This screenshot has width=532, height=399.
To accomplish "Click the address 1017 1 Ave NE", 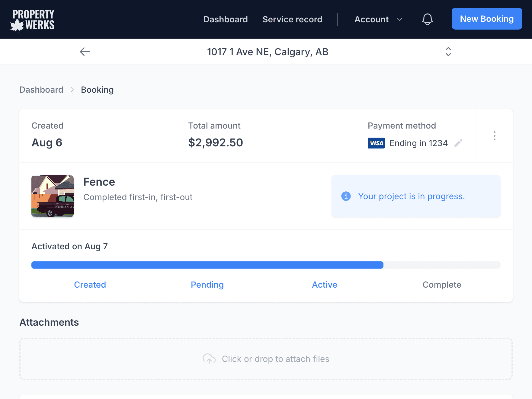I will 268,52.
